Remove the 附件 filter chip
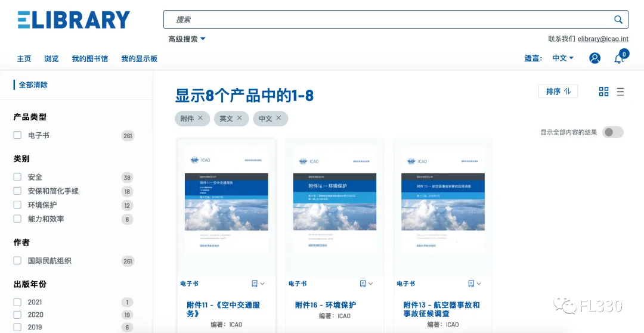Viewport: 644px width, 333px height. tap(200, 118)
